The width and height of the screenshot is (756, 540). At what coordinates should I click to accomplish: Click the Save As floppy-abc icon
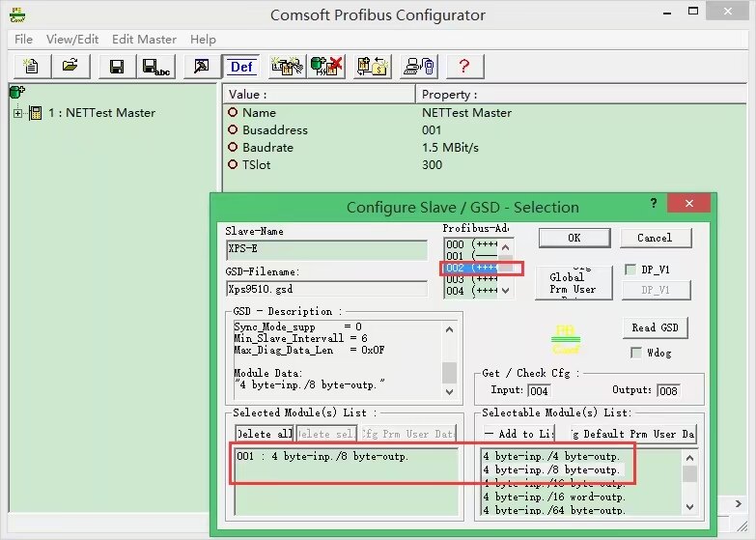pyautogui.click(x=155, y=66)
